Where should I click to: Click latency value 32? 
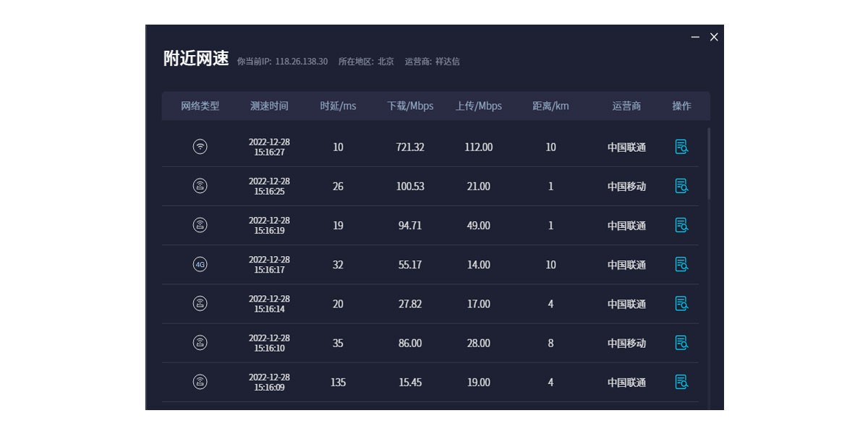[338, 264]
